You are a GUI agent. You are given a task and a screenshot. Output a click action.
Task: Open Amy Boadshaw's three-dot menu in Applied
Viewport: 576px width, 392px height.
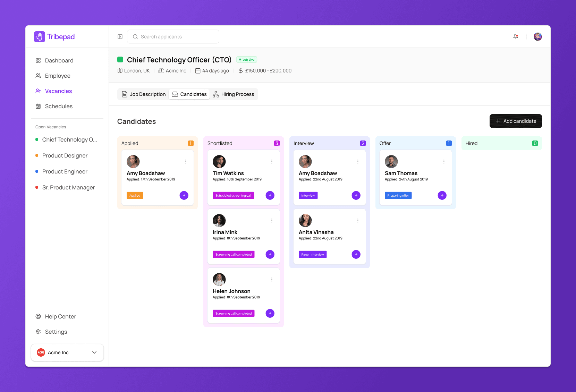pos(186,161)
